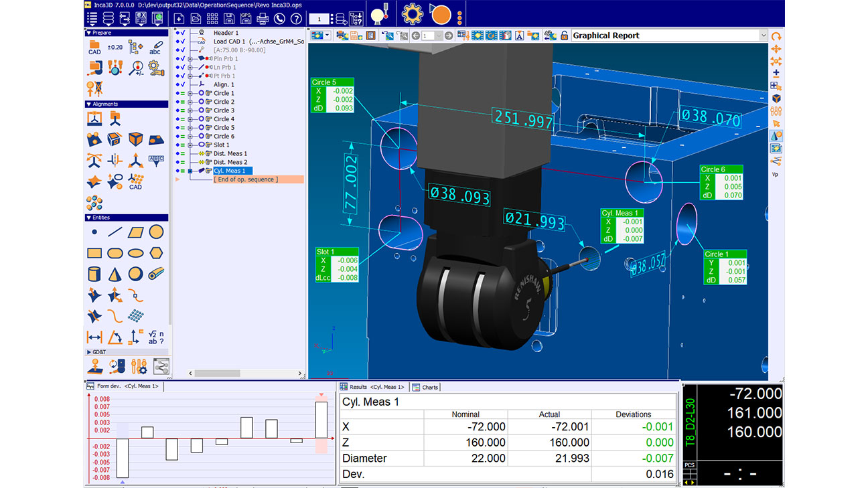This screenshot has height=488, width=868.
Task: Toggle the blue dot beside Circle 3
Action: click(x=177, y=110)
